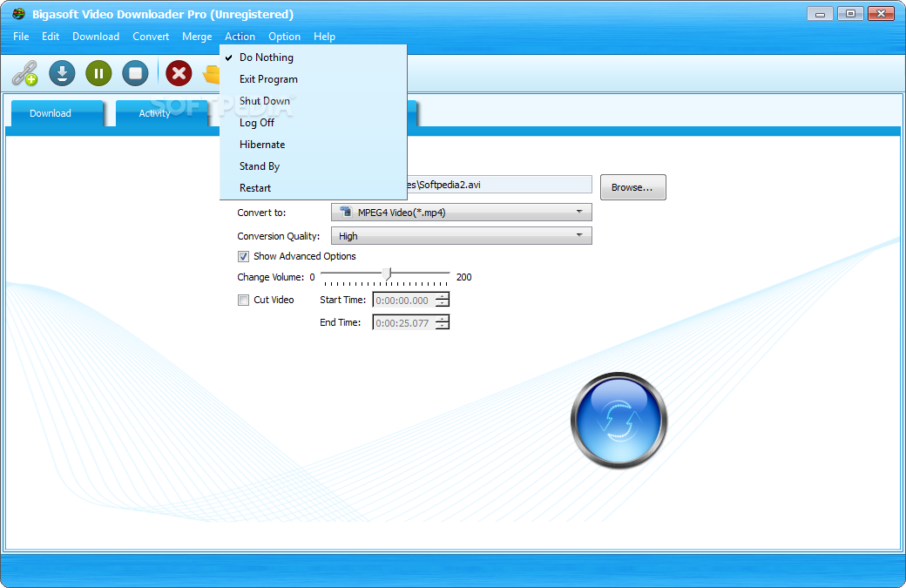The height and width of the screenshot is (588, 906).
Task: Click the End Time spinner arrows
Action: (x=442, y=322)
